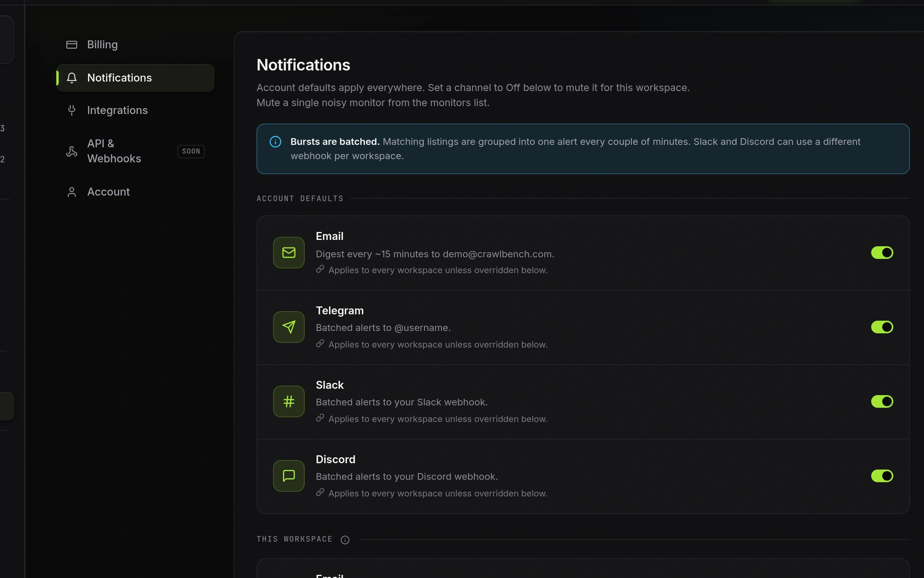The height and width of the screenshot is (578, 924).
Task: Click the Notifications page heading
Action: pyautogui.click(x=303, y=65)
